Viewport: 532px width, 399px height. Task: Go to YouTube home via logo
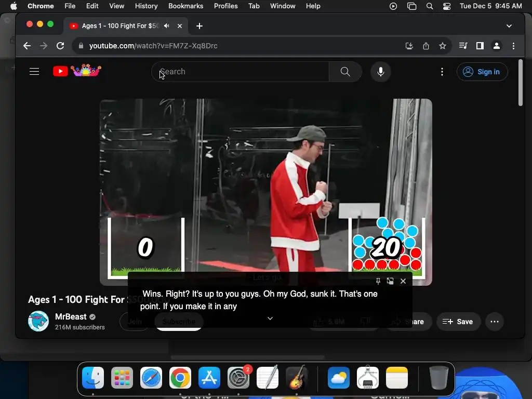(x=77, y=71)
